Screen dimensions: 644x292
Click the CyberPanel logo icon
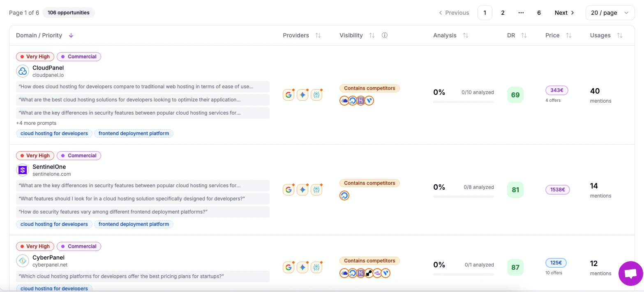[23, 261]
